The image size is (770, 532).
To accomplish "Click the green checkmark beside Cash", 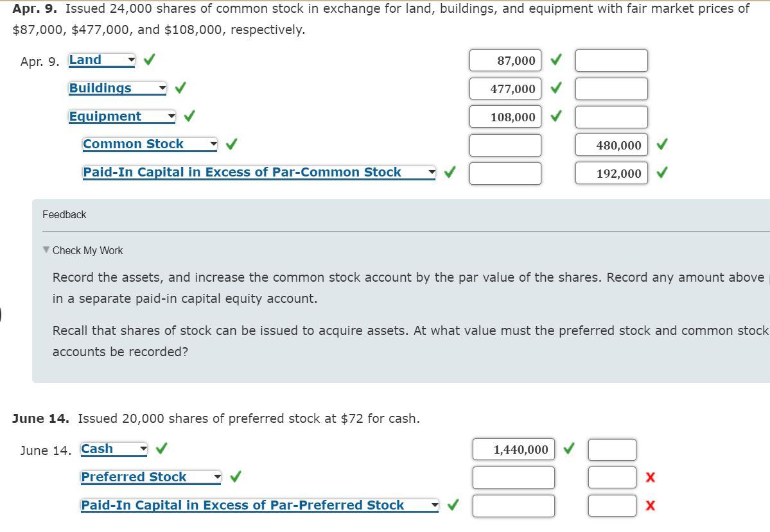I will (161, 448).
